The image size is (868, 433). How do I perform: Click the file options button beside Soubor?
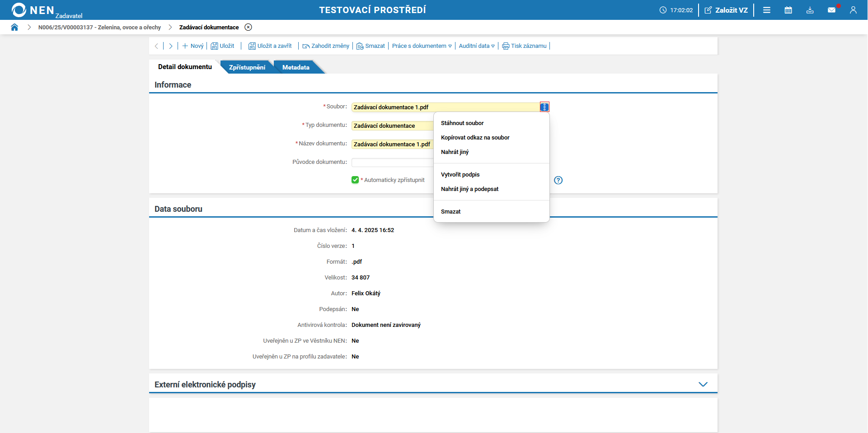tap(544, 107)
